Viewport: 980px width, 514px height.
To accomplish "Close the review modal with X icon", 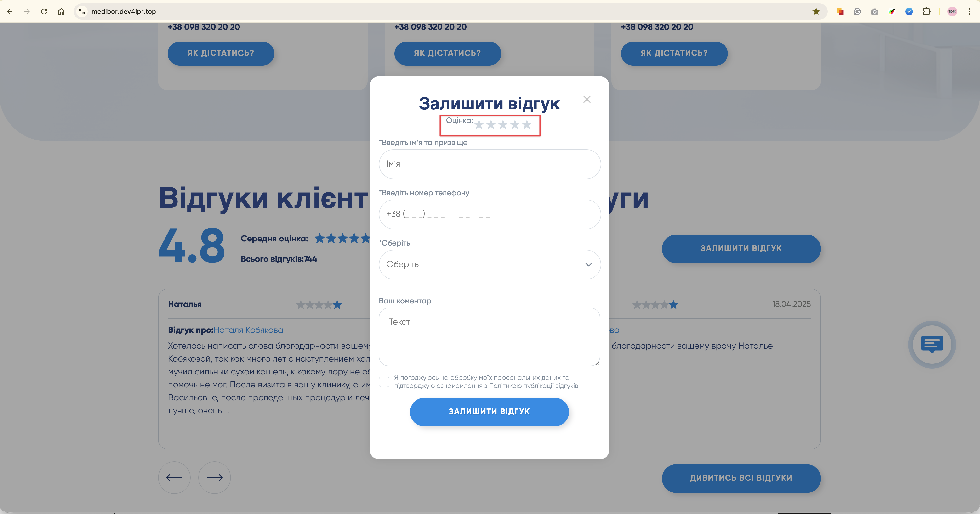I will (x=587, y=99).
